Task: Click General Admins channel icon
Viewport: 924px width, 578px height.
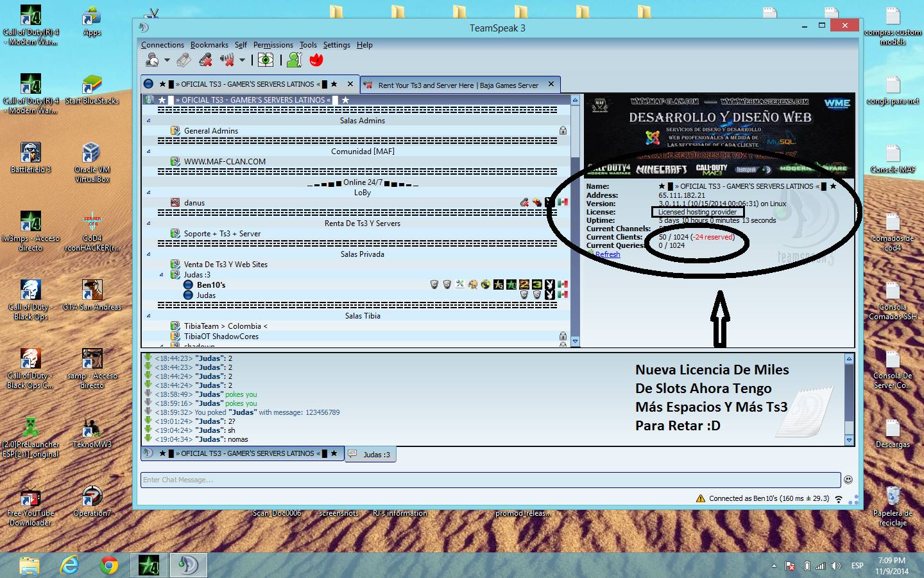Action: [175, 131]
